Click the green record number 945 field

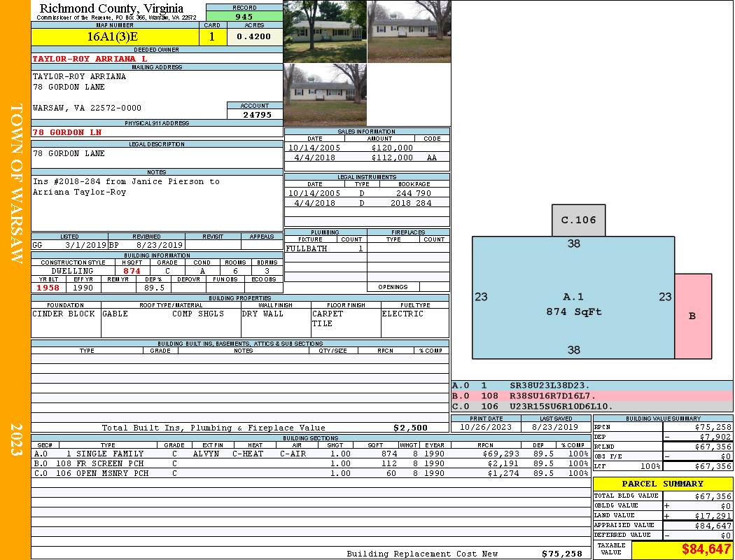coord(244,17)
